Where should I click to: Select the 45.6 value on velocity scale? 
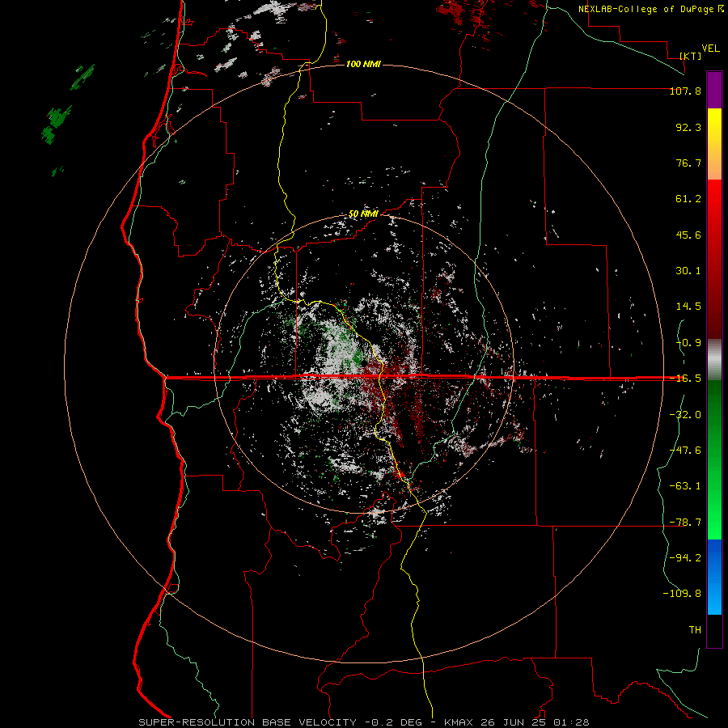coord(688,235)
